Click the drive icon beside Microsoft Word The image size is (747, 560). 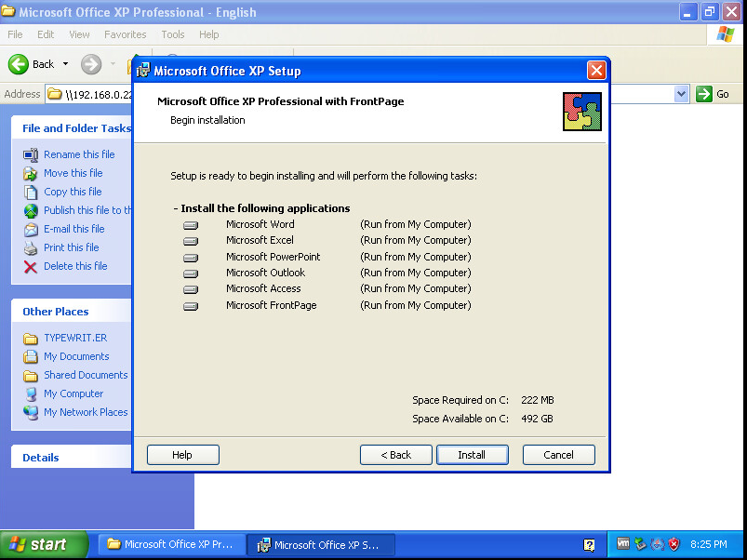191,225
